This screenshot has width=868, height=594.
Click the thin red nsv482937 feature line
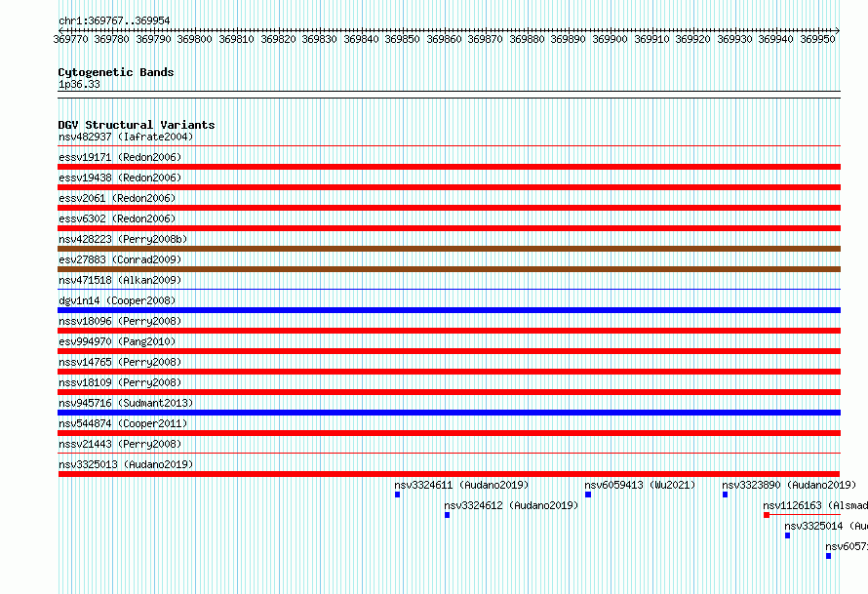pyautogui.click(x=449, y=146)
